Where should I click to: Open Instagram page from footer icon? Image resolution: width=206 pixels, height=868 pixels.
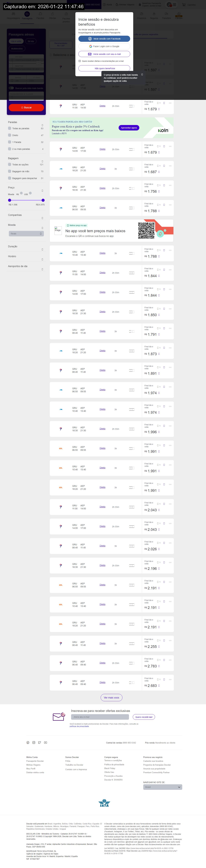34,742
